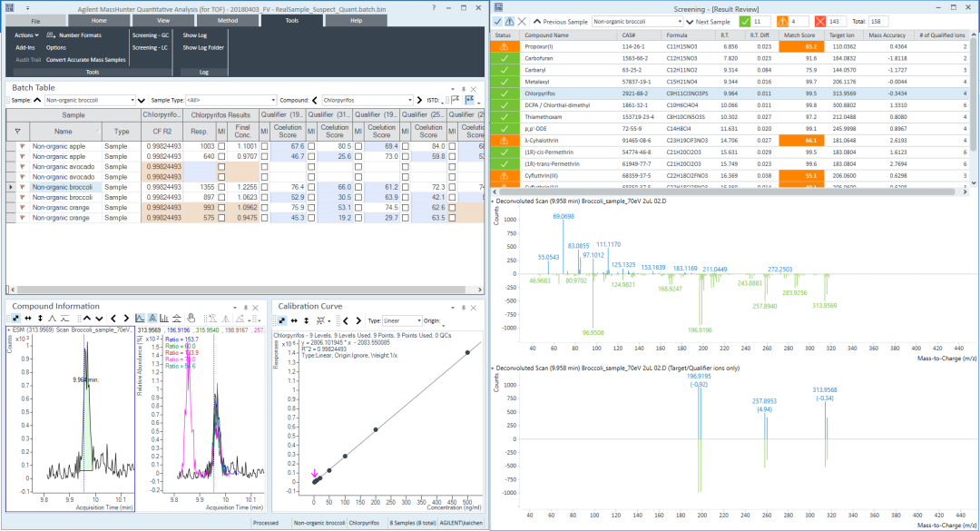
Task: Click previous sample up arrow in Compound Information
Action: pos(87,319)
